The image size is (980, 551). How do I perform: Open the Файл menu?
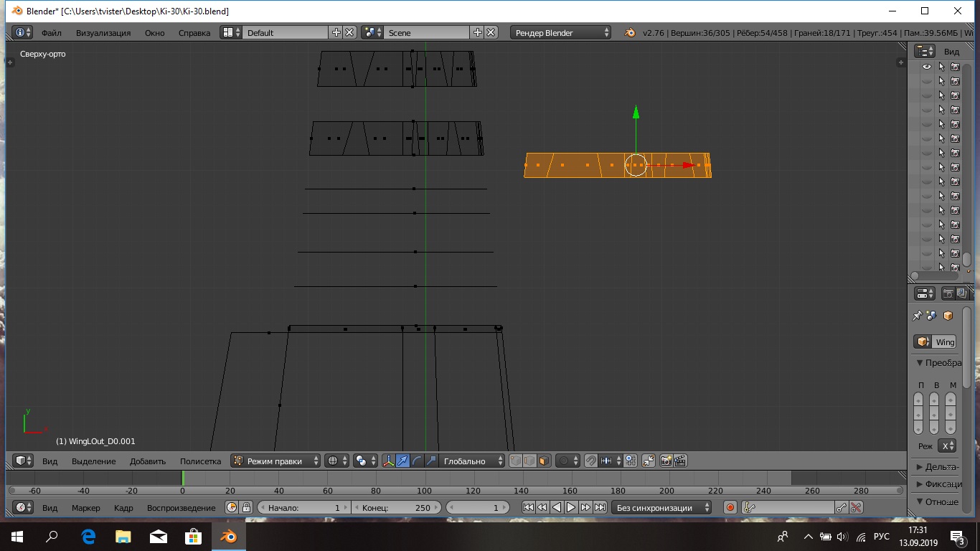51,33
